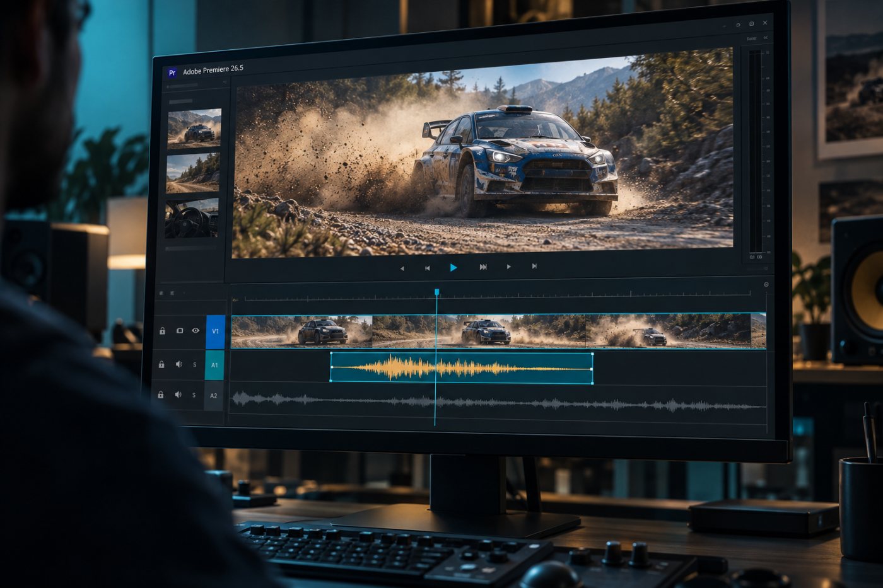883x588 pixels.
Task: Click the first small timeline tool icon
Action: click(161, 293)
